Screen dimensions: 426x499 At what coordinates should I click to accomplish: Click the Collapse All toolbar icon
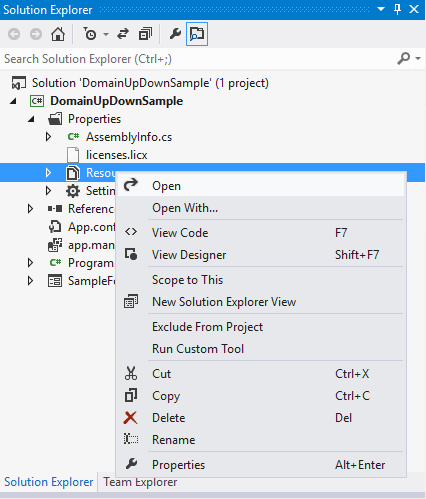[145, 34]
